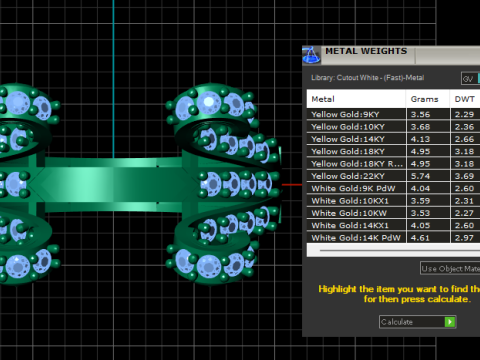Select the White Gold:10KW row
The height and width of the screenshot is (360, 480).
(393, 213)
